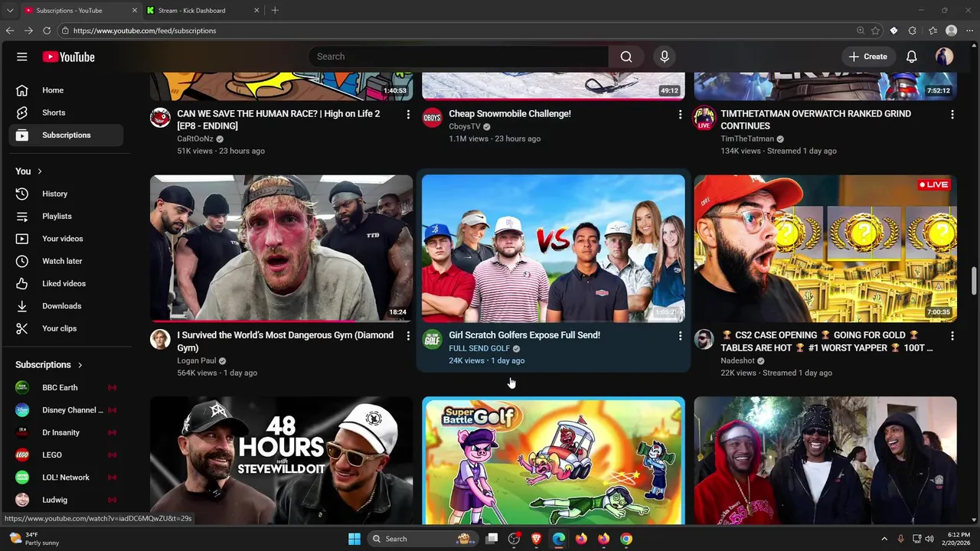The image size is (980, 551).
Task: Open Ludwig channel subscription
Action: click(66, 500)
